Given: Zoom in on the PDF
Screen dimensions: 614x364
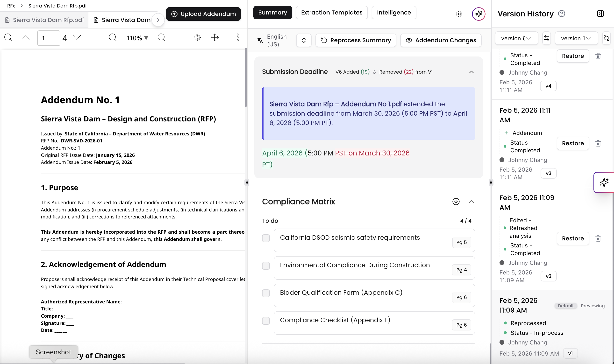Looking at the screenshot, I should pos(162,37).
